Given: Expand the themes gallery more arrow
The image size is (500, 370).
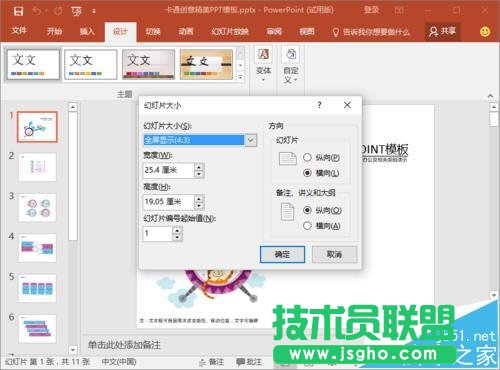Looking at the screenshot, I should pyautogui.click(x=240, y=77).
